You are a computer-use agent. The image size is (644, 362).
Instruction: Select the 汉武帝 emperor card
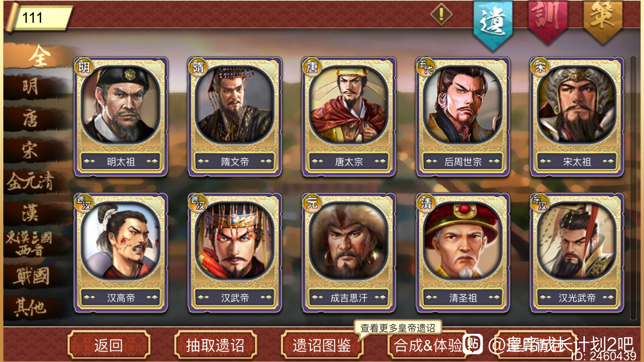[235, 253]
